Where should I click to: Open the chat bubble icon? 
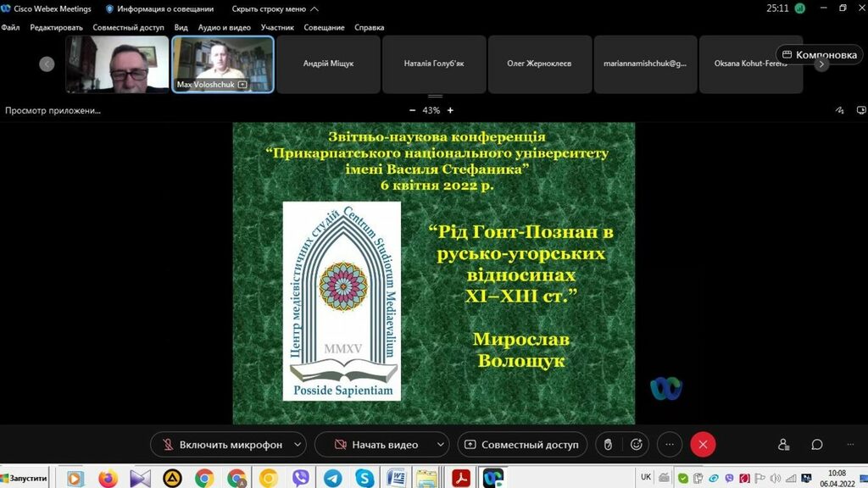[x=817, y=444]
